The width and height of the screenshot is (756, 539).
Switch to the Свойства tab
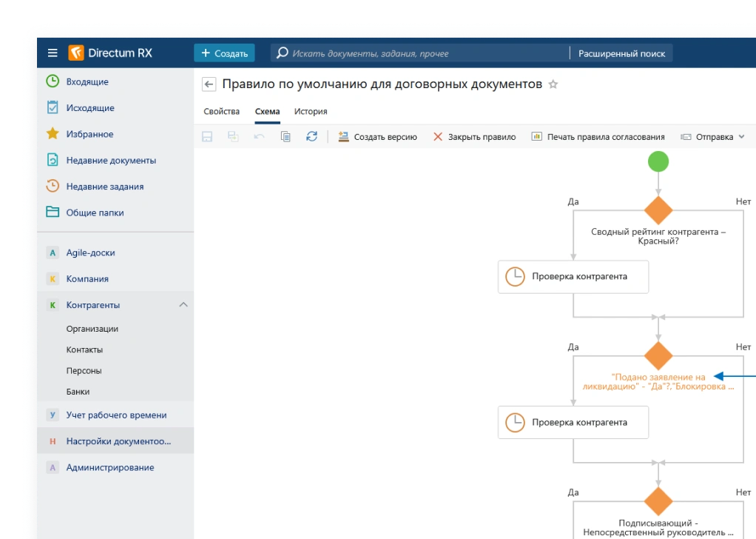pyautogui.click(x=221, y=111)
